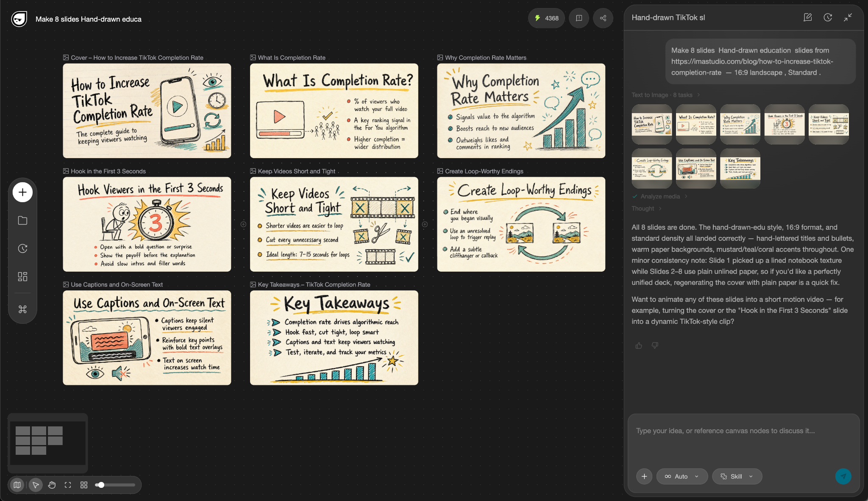The height and width of the screenshot is (501, 868).
Task: Click the 4368 credits lightning button
Action: 546,18
